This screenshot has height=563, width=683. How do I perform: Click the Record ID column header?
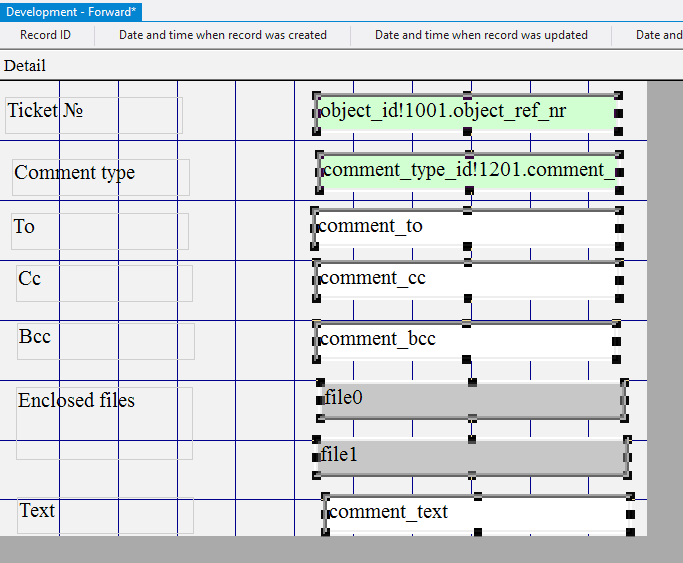pyautogui.click(x=46, y=35)
